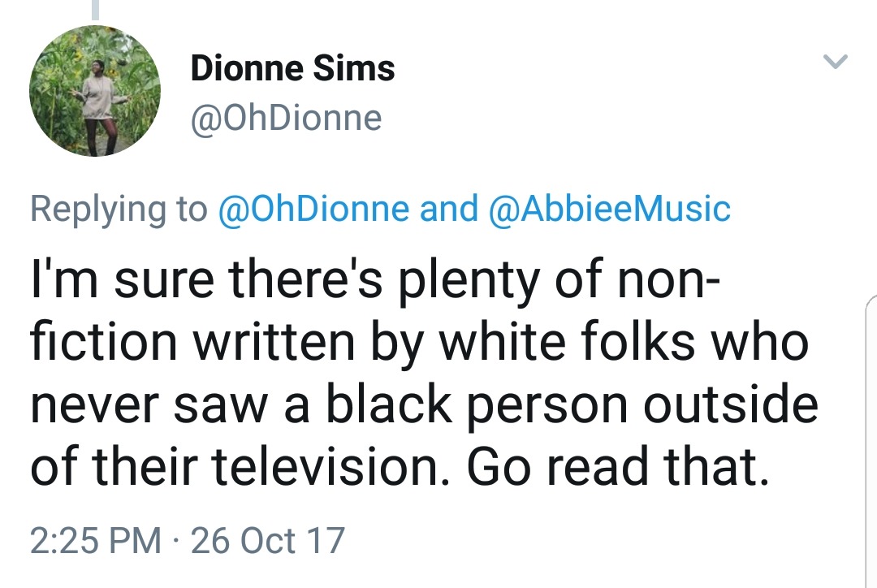The width and height of the screenshot is (877, 588).
Task: Click the thread connector line above avatar
Action: 96,8
